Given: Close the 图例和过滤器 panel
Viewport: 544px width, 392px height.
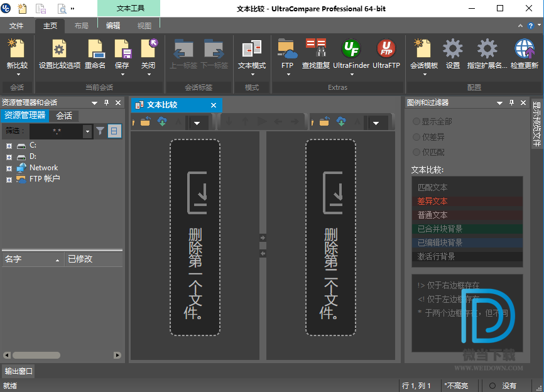Looking at the screenshot, I should tap(523, 102).
